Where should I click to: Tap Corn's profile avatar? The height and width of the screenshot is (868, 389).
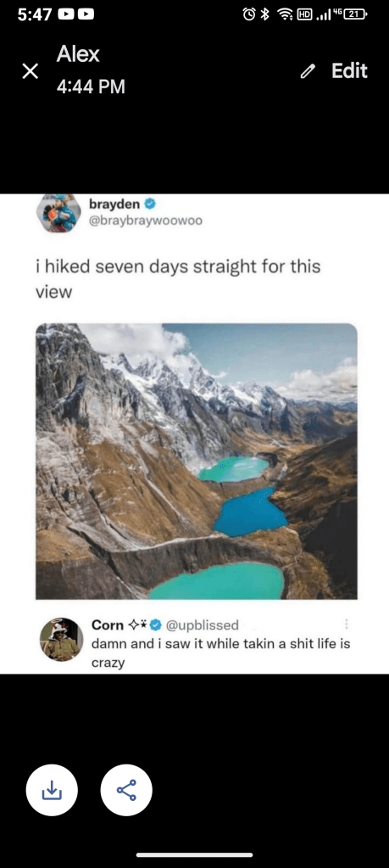[x=61, y=640]
